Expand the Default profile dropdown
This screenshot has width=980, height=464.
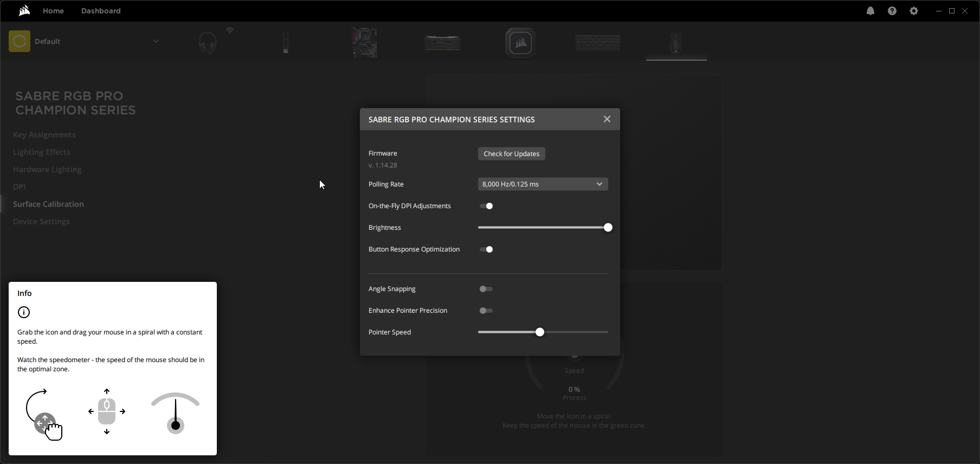[156, 41]
